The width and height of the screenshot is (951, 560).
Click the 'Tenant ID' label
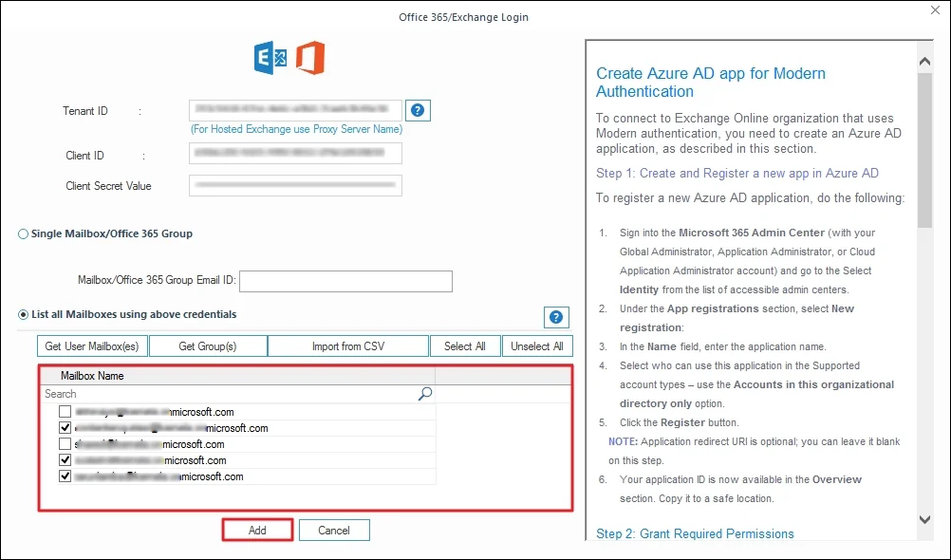(x=84, y=111)
